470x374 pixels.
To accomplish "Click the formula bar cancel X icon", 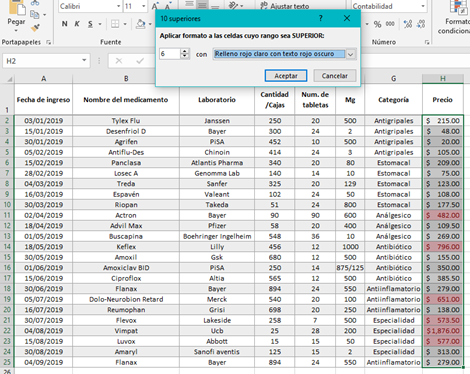I will tap(119, 61).
